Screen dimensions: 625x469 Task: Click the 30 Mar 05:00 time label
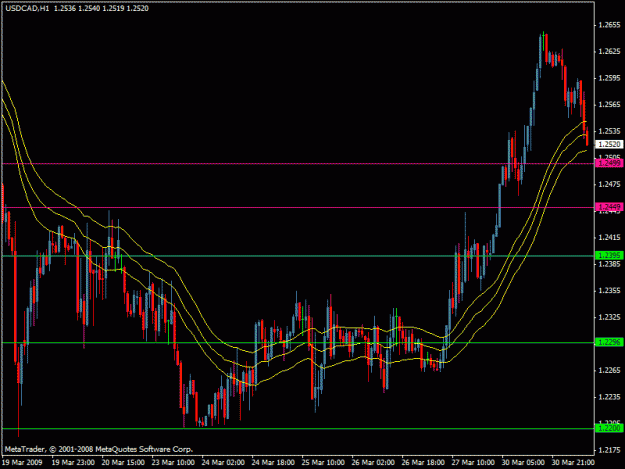tap(523, 462)
